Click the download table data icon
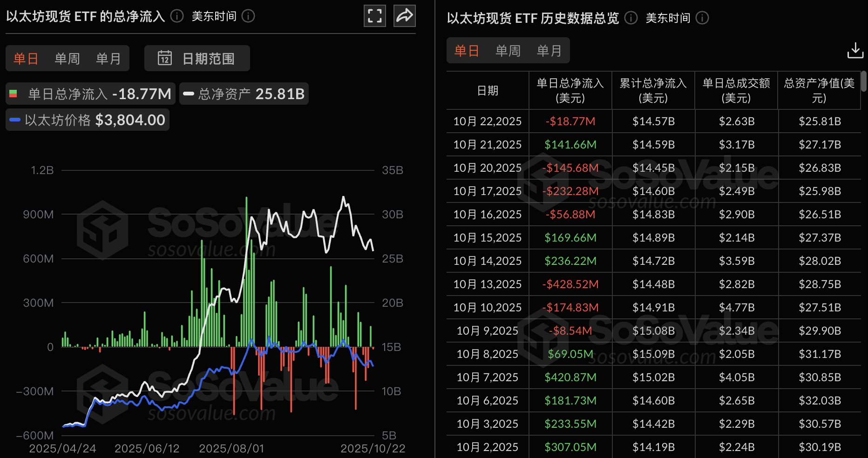The image size is (868, 458). (855, 50)
